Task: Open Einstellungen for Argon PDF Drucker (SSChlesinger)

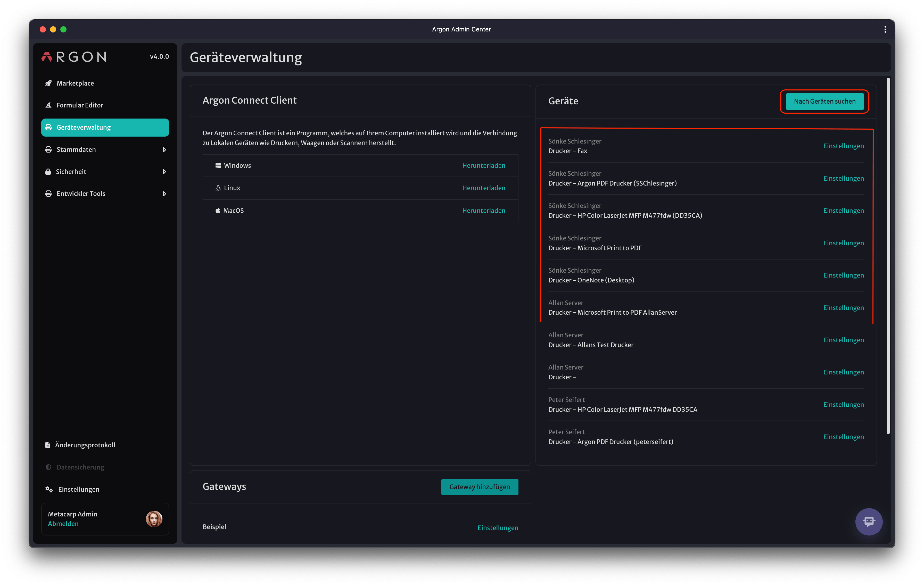Action: click(843, 178)
